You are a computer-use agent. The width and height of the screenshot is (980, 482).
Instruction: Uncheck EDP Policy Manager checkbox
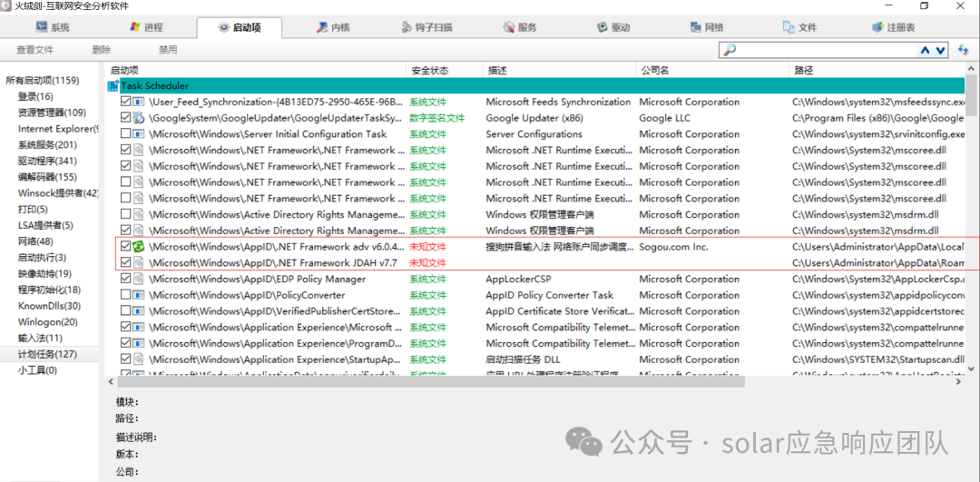tap(125, 279)
